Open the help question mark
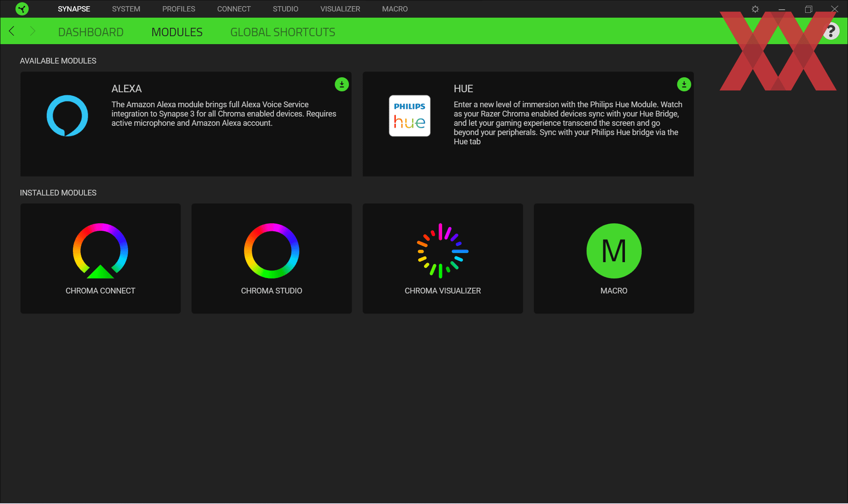 [831, 31]
